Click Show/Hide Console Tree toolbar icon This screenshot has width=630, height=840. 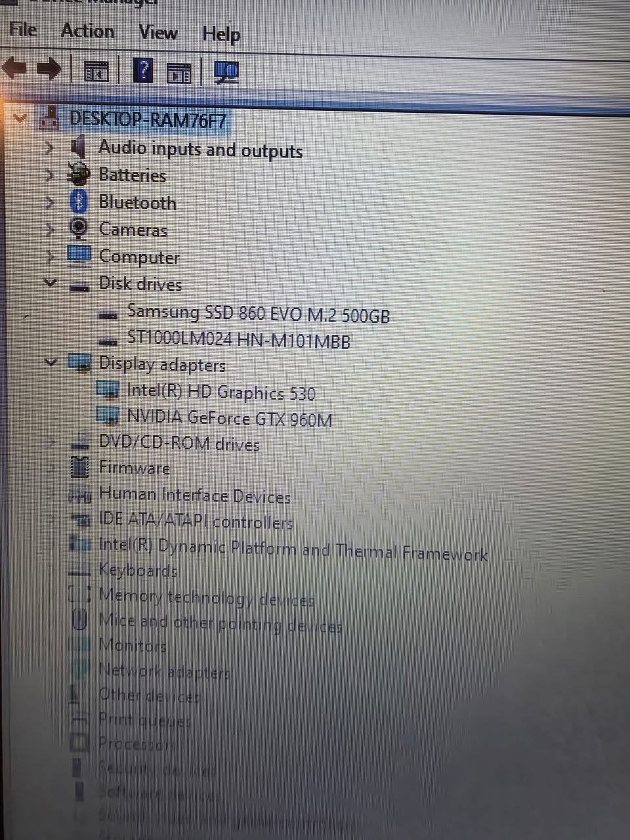97,71
